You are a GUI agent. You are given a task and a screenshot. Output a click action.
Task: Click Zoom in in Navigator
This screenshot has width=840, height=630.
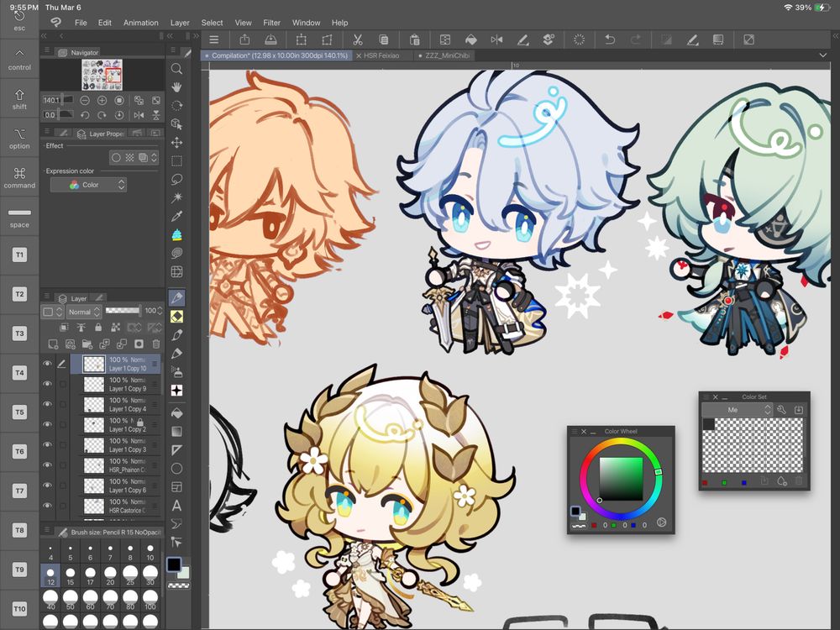point(102,100)
